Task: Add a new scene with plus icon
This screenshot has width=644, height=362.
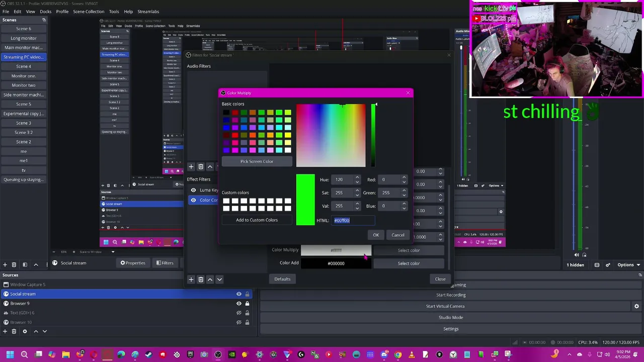Action: click(5, 264)
